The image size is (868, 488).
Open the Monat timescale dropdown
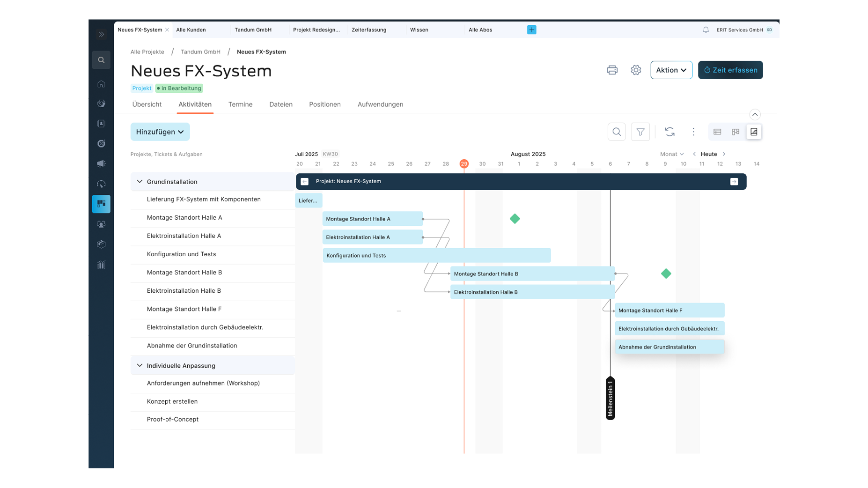click(671, 154)
